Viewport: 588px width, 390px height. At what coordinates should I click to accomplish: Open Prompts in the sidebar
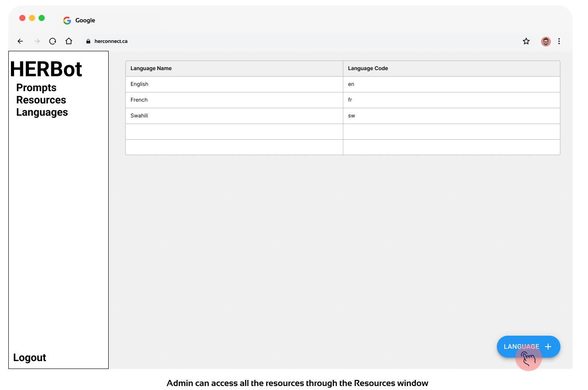click(36, 88)
